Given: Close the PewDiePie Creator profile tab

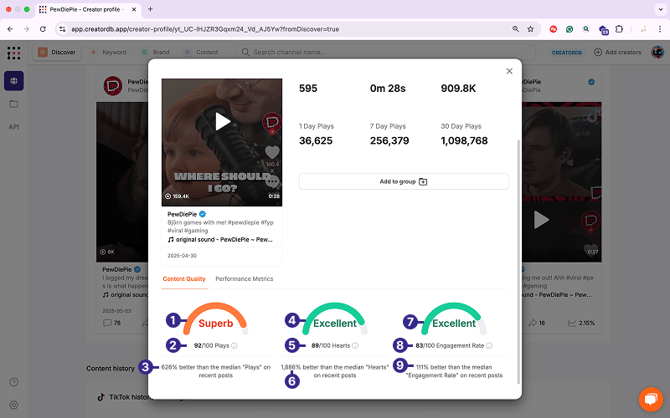Looking at the screenshot, I should click(x=134, y=9).
